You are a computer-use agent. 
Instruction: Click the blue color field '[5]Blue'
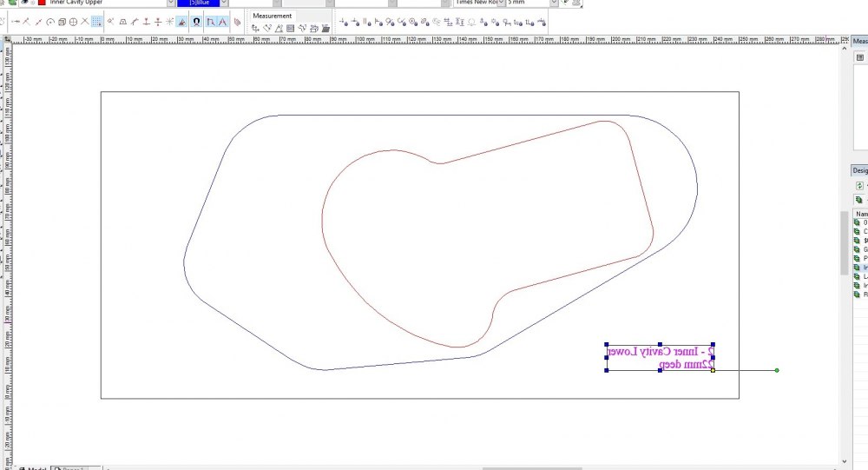pos(199,3)
